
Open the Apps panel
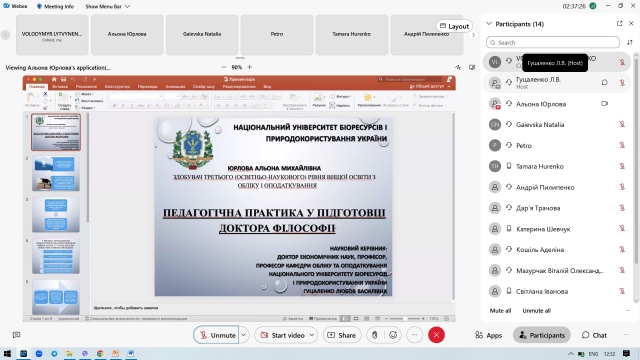click(489, 335)
